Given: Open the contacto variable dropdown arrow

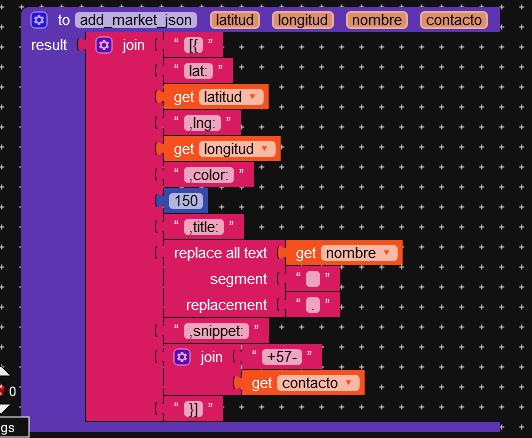Looking at the screenshot, I should point(348,383).
